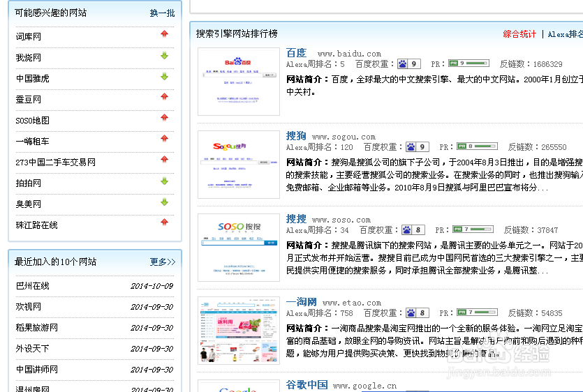Open the 百度 site title link
The width and height of the screenshot is (583, 392).
pyautogui.click(x=296, y=53)
